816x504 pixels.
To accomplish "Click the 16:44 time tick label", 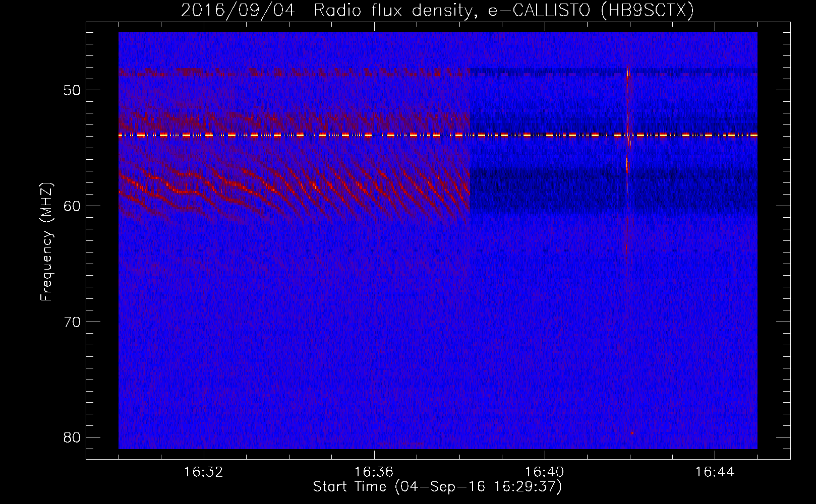I will pyautogui.click(x=715, y=472).
